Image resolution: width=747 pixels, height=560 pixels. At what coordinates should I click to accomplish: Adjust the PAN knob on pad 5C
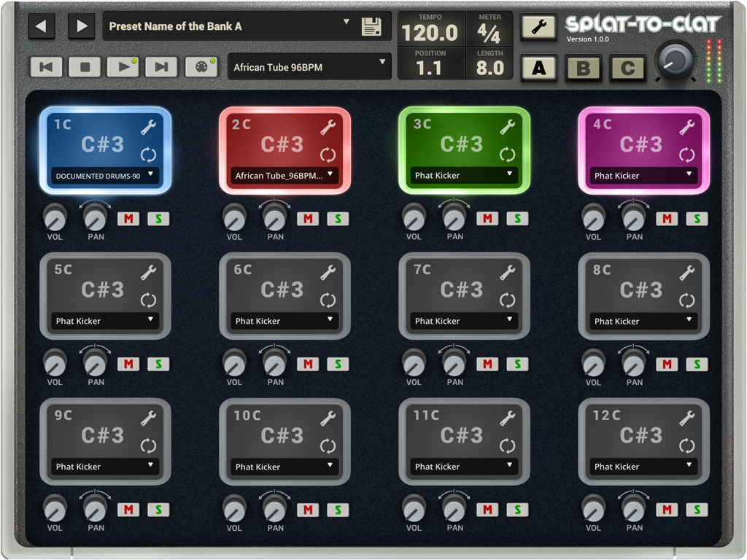click(x=95, y=364)
